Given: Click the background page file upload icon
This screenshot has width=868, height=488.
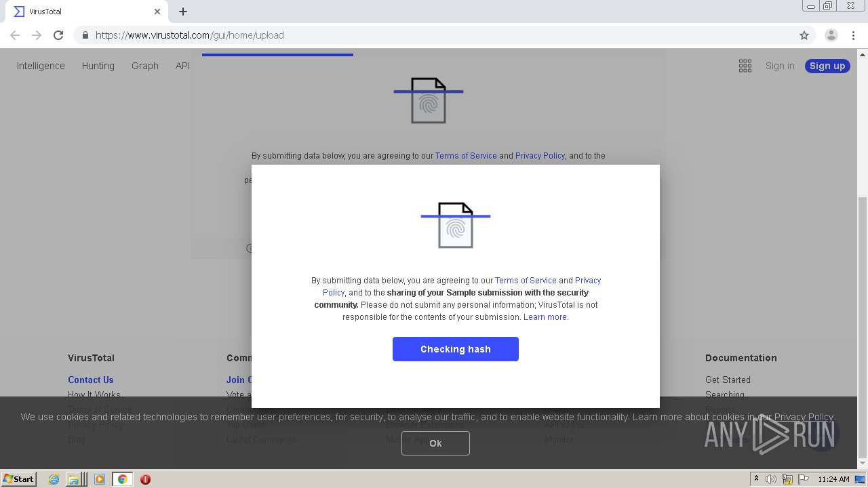Looking at the screenshot, I should (x=429, y=100).
